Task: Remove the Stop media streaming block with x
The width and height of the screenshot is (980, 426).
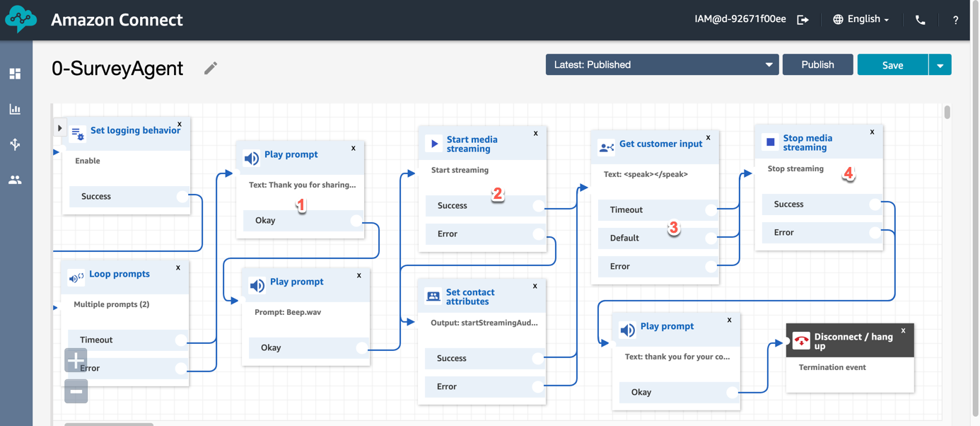Action: pos(873,132)
